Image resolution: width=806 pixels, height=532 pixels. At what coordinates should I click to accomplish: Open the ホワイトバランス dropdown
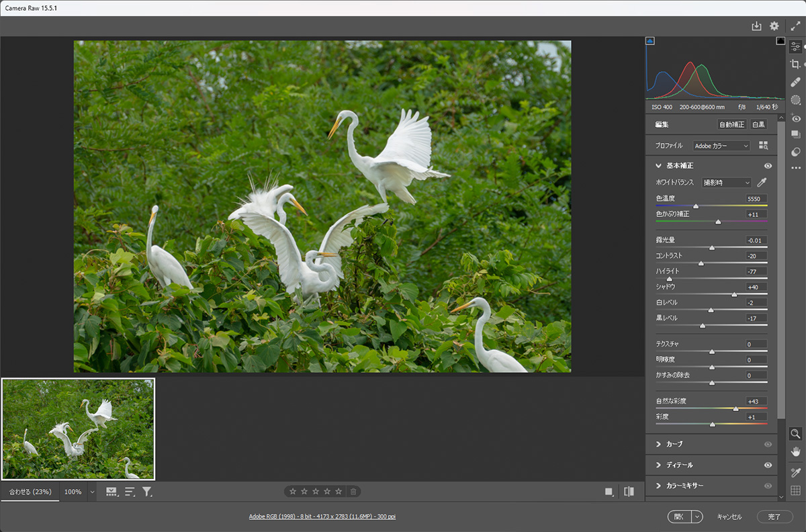tap(726, 183)
